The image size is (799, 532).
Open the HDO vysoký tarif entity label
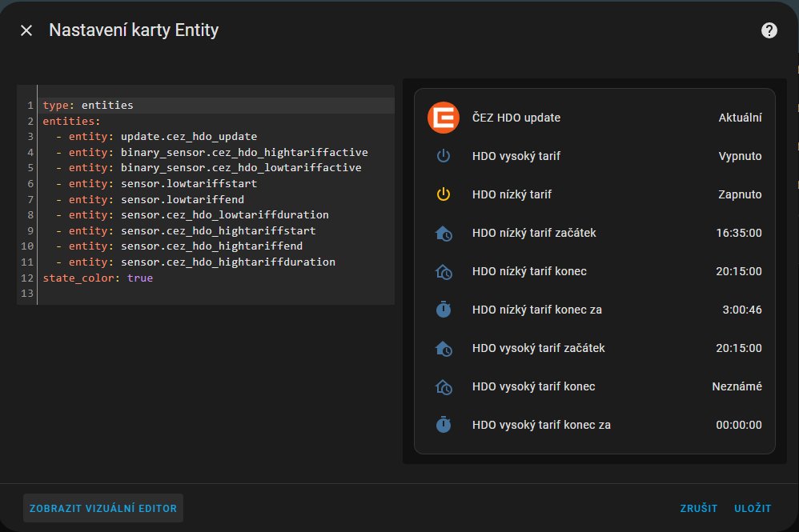pyautogui.click(x=516, y=156)
